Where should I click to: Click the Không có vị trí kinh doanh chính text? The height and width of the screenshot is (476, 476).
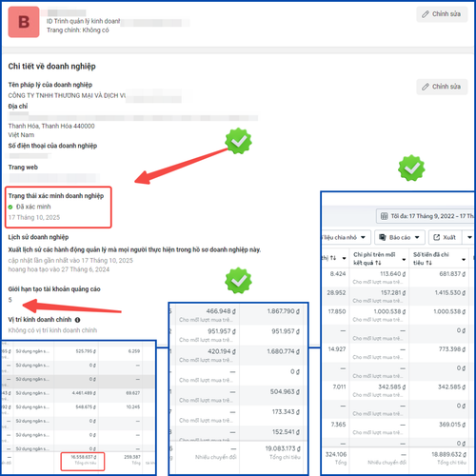[52, 330]
